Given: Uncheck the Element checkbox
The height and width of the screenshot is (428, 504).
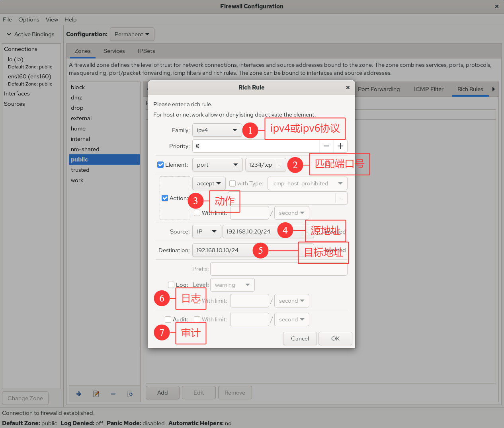Looking at the screenshot, I should tap(161, 165).
